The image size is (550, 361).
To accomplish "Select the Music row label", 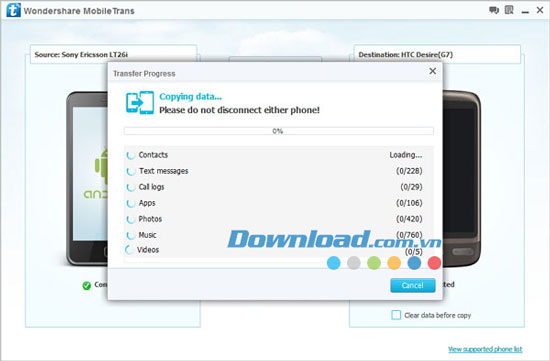I will (147, 235).
